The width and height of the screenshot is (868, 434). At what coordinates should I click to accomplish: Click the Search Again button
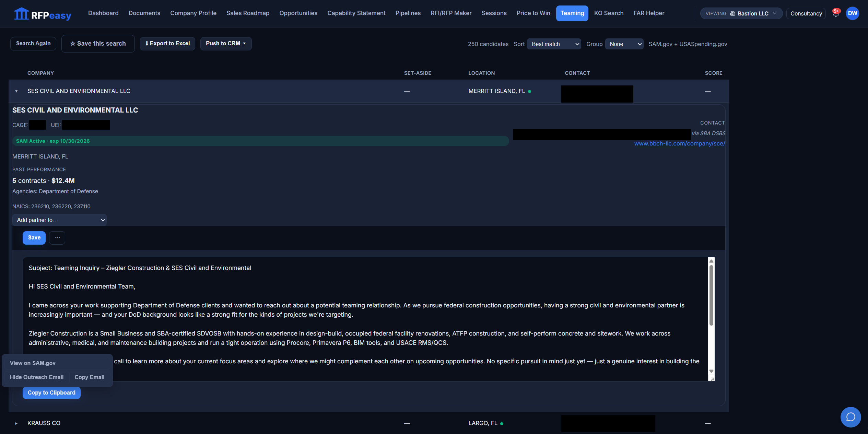33,44
